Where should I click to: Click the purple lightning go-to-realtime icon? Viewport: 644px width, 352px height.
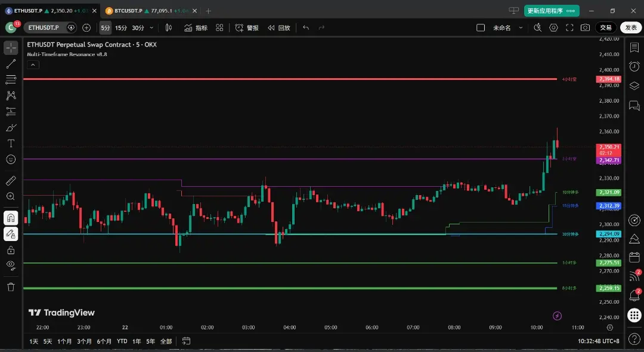(557, 316)
